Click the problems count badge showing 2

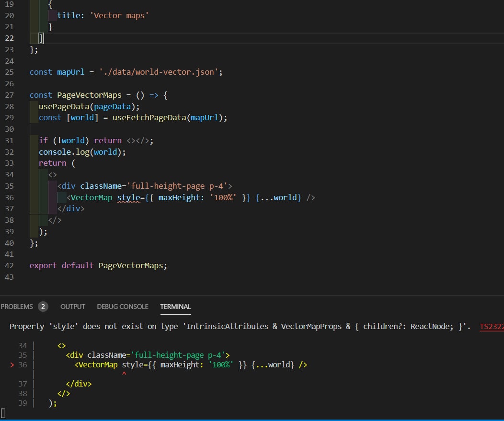(x=43, y=307)
